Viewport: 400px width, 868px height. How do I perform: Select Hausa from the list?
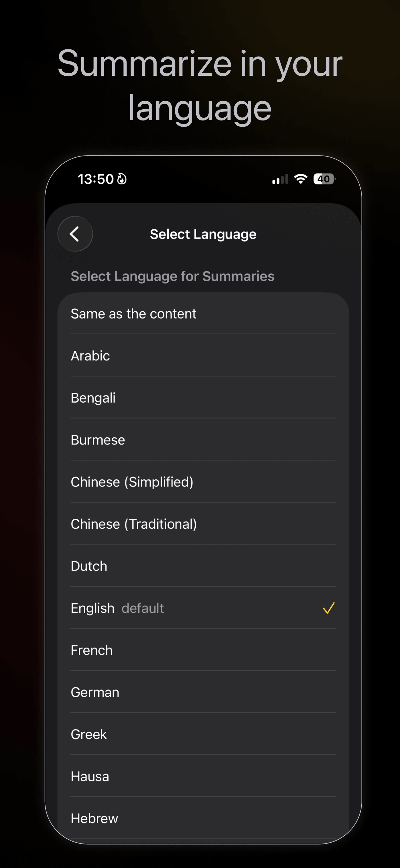coord(90,776)
